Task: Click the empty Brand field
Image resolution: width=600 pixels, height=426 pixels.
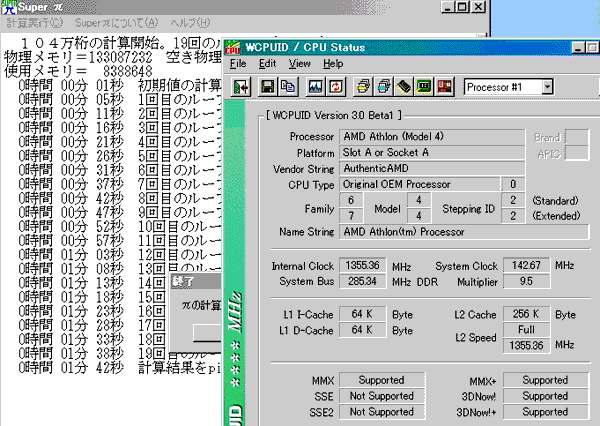Action: [x=577, y=137]
